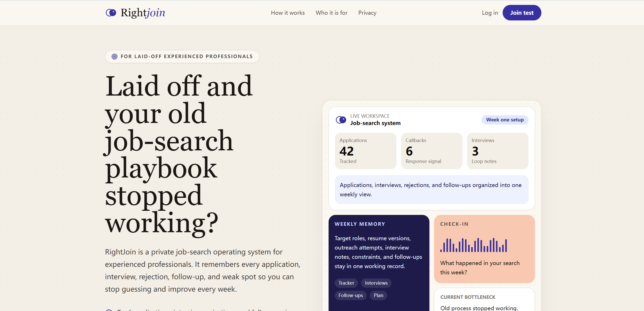Open the Interviews 3 Loop notes card
The width and height of the screenshot is (644, 311).
point(498,151)
